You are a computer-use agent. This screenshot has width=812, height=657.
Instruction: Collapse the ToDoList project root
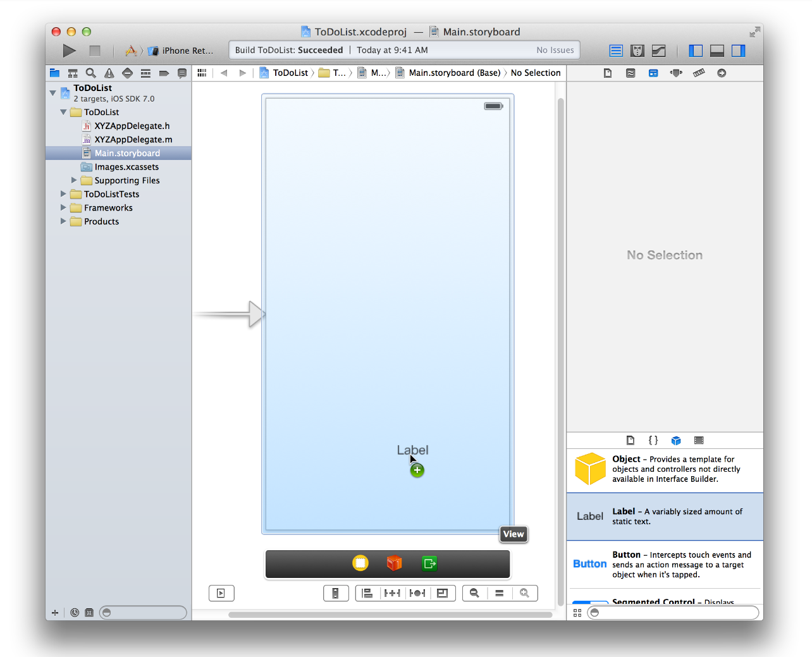pos(53,93)
